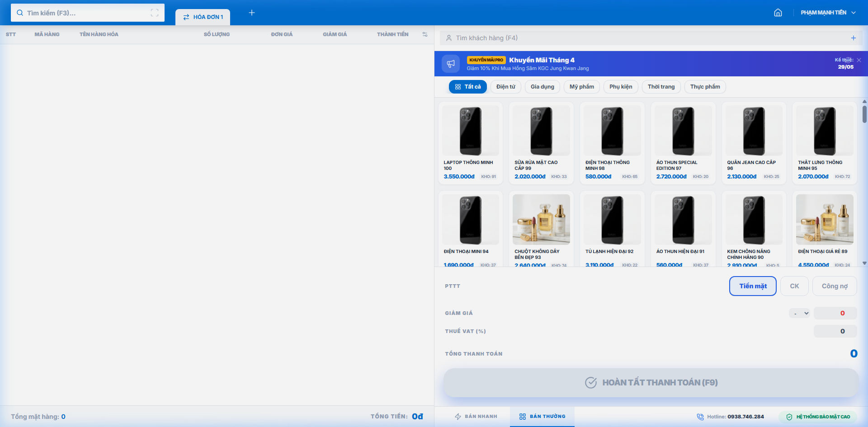Select the Thực phẩm category filter

[x=705, y=86]
